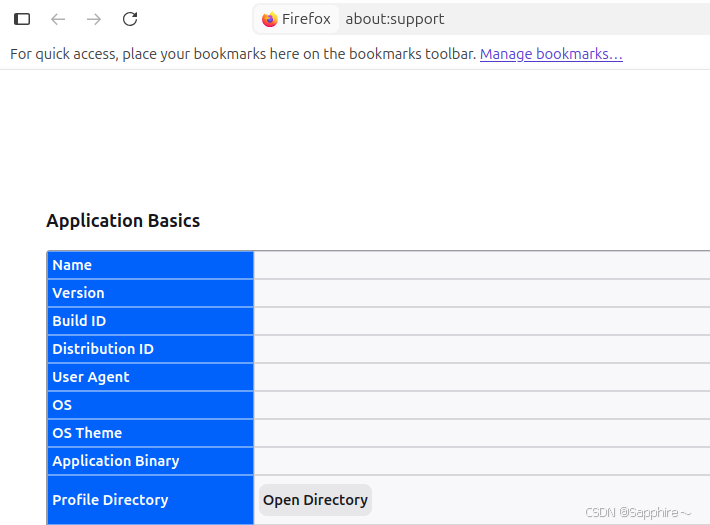Viewport: 710px width, 525px height.
Task: Select the Build ID row label
Action: pos(79,321)
